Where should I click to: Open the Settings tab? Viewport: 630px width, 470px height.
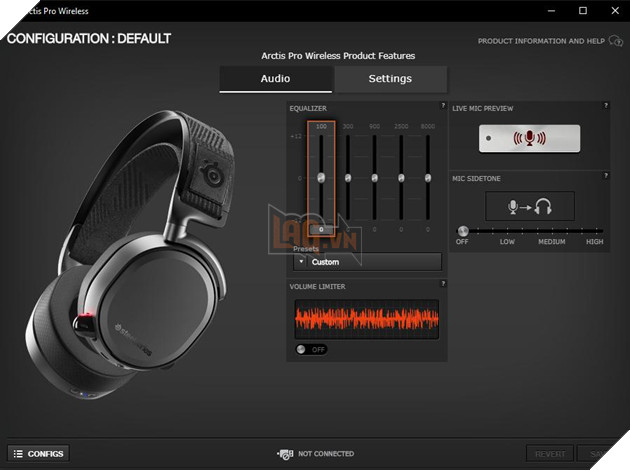point(390,79)
